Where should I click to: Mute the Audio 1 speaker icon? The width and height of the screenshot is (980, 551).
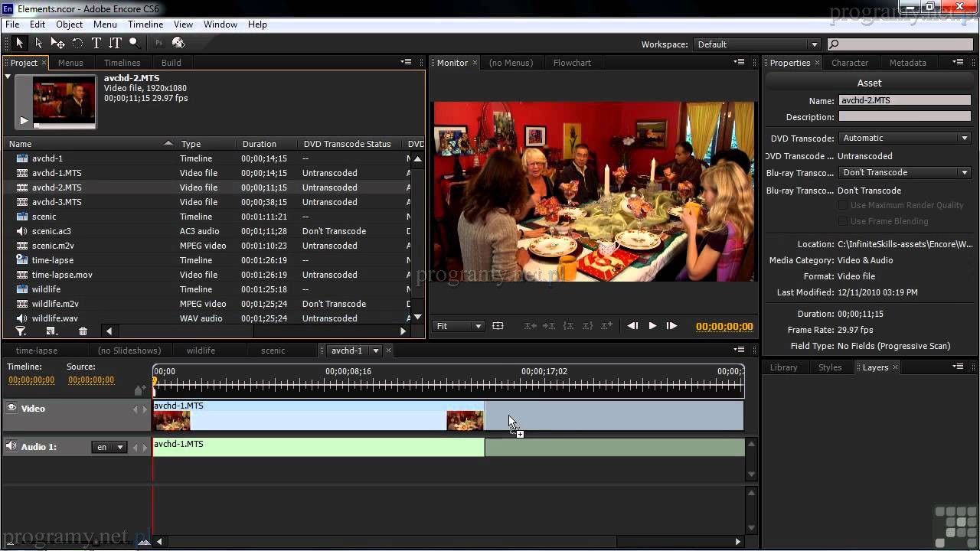coord(11,446)
